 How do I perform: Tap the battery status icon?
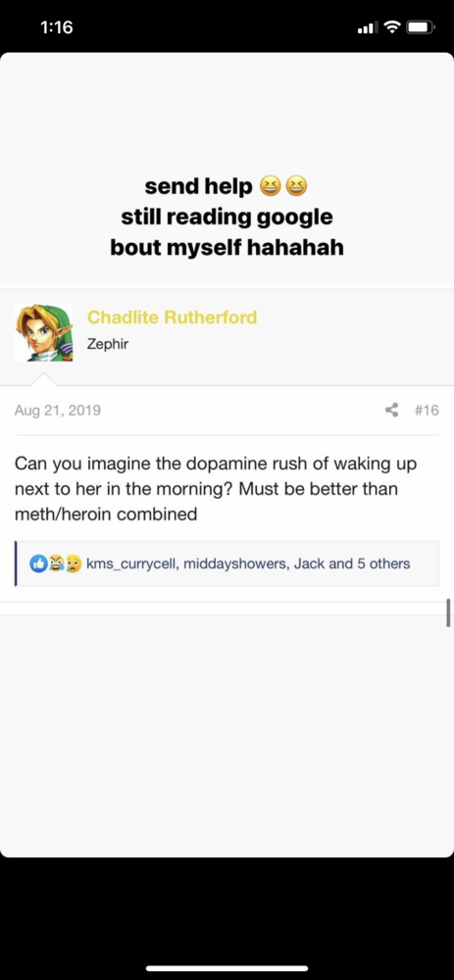421,27
